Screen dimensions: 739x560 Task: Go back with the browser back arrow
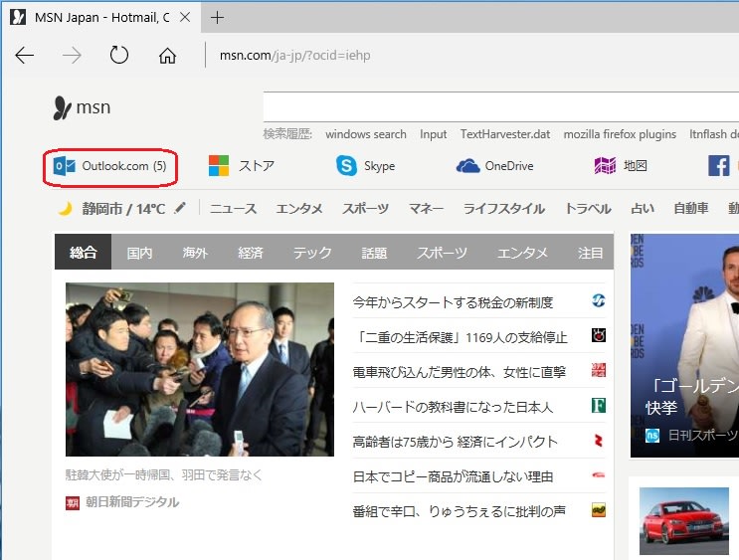(x=25, y=56)
